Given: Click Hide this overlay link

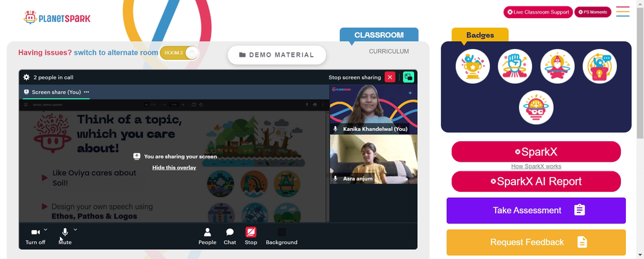Looking at the screenshot, I should pos(174,168).
